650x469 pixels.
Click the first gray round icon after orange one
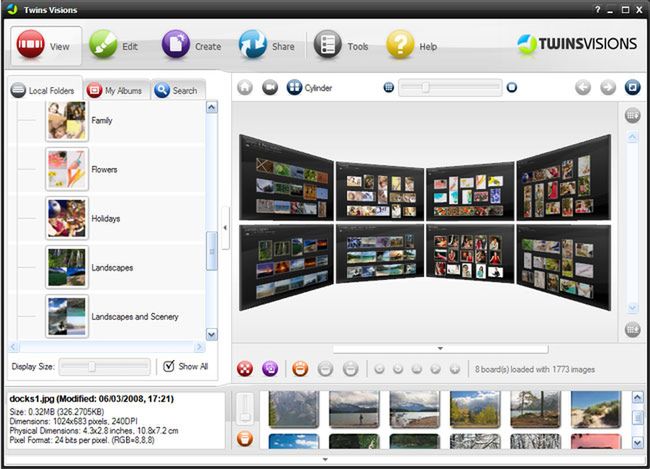pyautogui.click(x=325, y=369)
